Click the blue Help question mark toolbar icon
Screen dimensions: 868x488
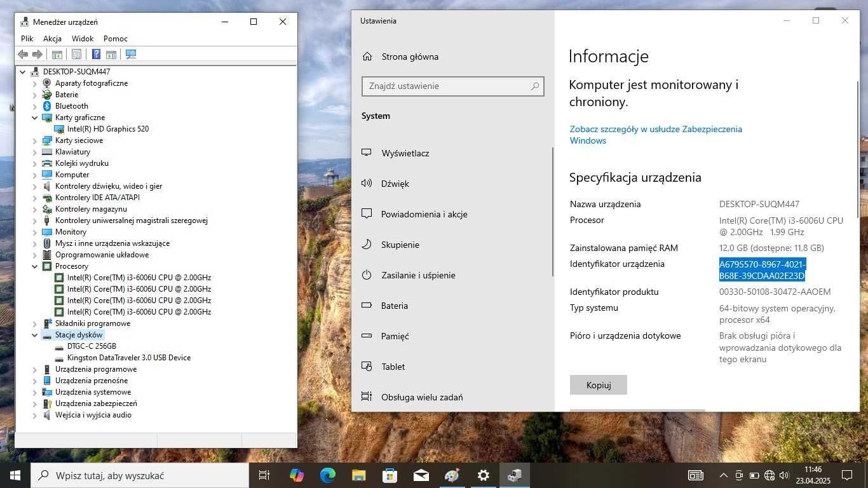click(x=96, y=55)
